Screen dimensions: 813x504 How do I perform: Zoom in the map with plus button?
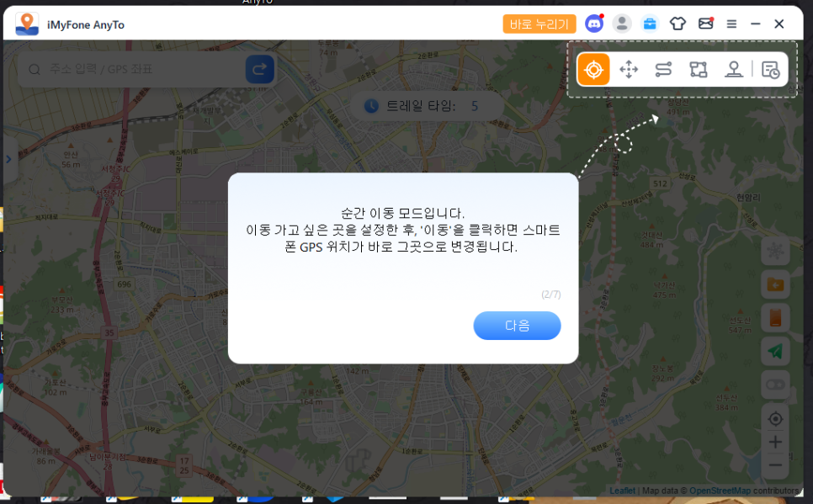coord(775,443)
